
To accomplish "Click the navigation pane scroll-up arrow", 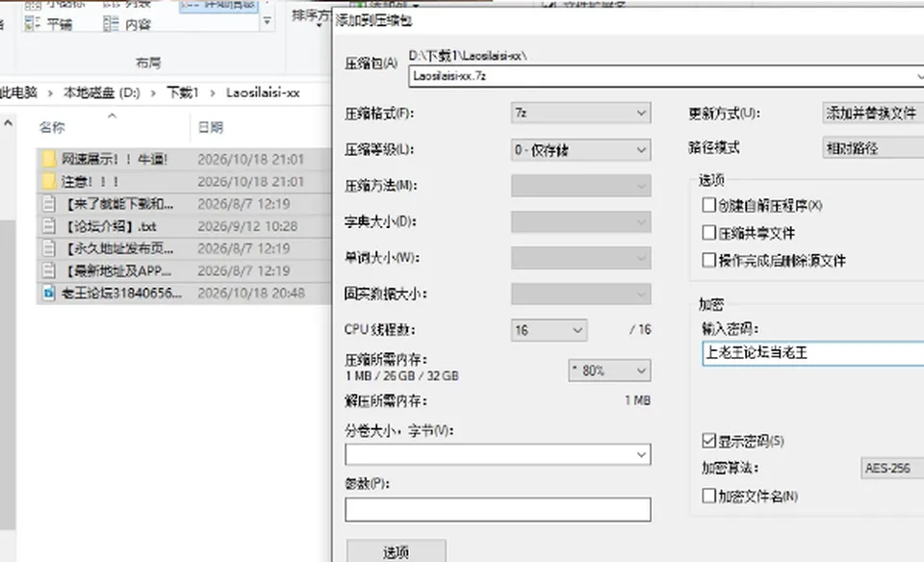I will pos(9,123).
